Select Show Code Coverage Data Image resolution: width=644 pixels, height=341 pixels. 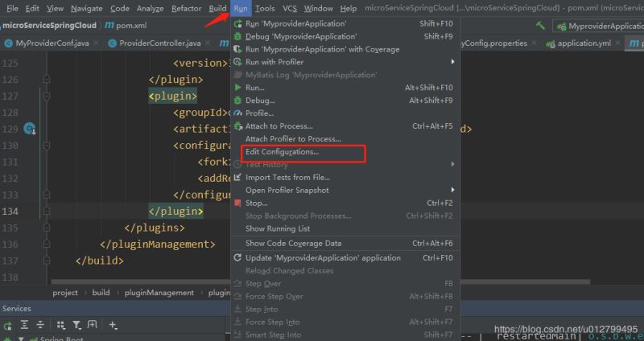click(345, 244)
